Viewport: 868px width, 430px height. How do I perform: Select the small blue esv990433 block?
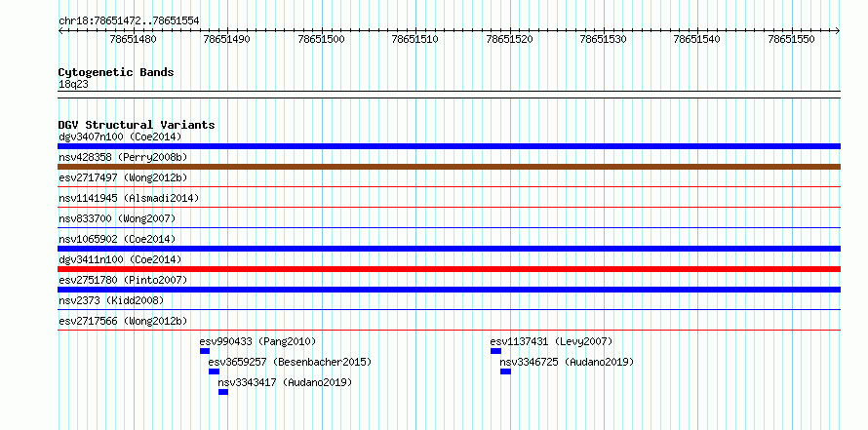click(x=205, y=351)
